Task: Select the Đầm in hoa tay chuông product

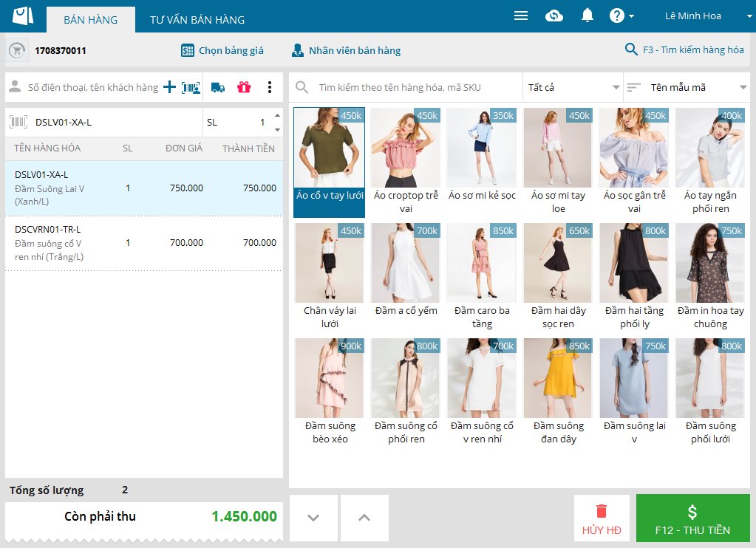Action: point(711,277)
